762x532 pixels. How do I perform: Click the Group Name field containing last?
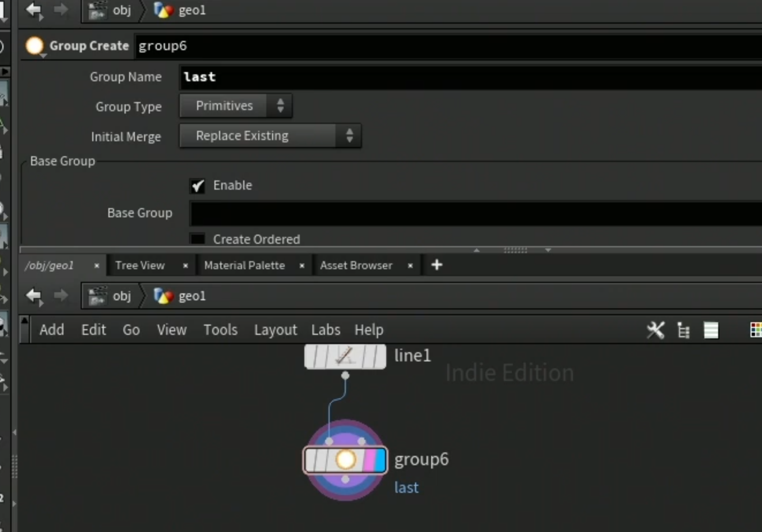[x=470, y=77]
